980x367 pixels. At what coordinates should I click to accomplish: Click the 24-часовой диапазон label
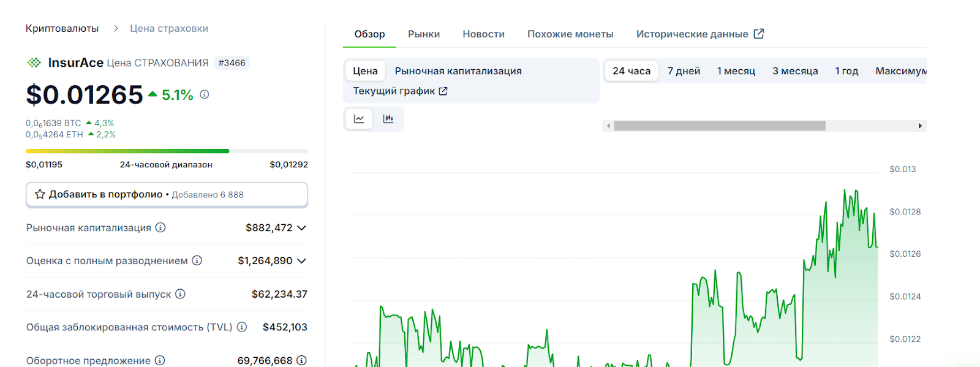(x=166, y=164)
